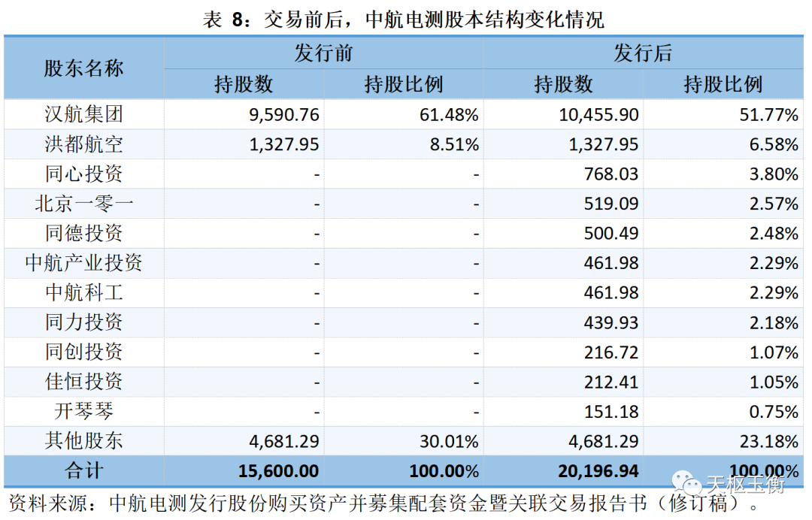812x520 pixels.
Task: Select the 中航产业投资 row label
Action: click(83, 263)
